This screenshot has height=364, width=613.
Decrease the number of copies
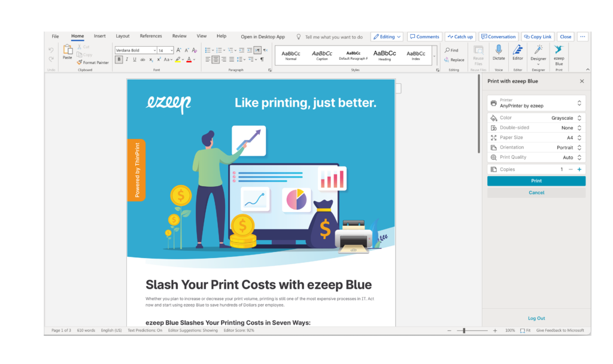click(x=570, y=169)
